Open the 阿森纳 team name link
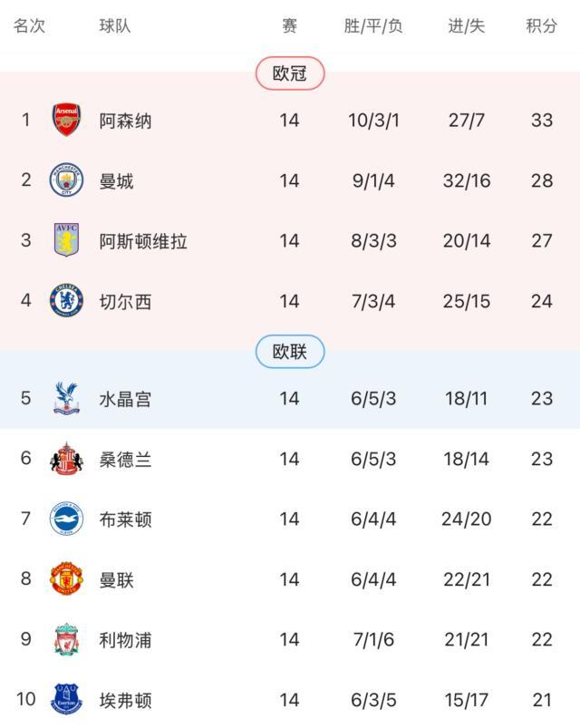Image resolution: width=580 pixels, height=728 pixels. 126,121
